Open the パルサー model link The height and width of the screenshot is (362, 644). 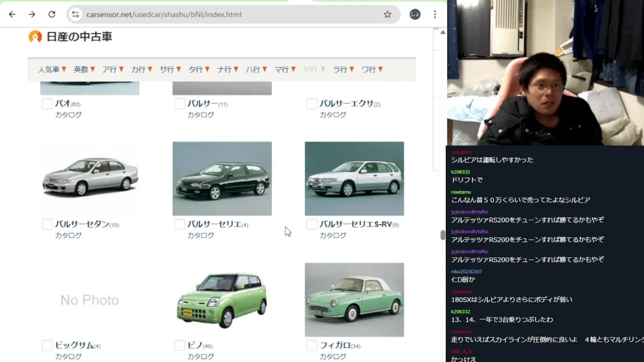(203, 104)
